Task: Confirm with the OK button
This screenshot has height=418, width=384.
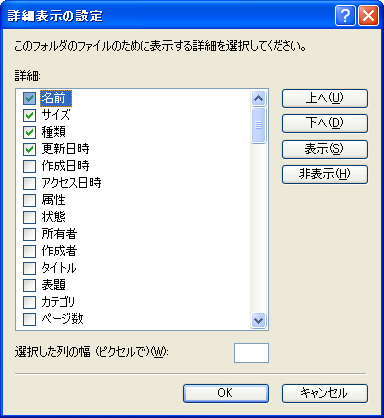Action: [x=226, y=393]
